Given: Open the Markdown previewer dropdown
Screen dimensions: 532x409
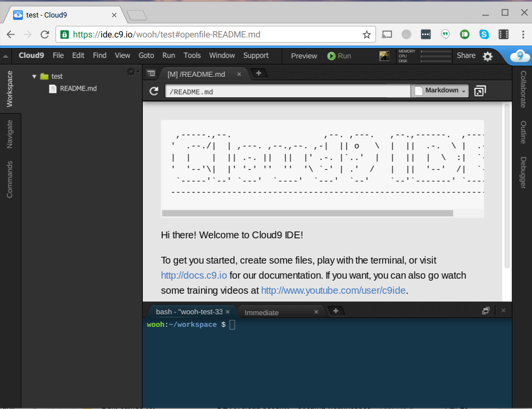Looking at the screenshot, I should pos(440,91).
